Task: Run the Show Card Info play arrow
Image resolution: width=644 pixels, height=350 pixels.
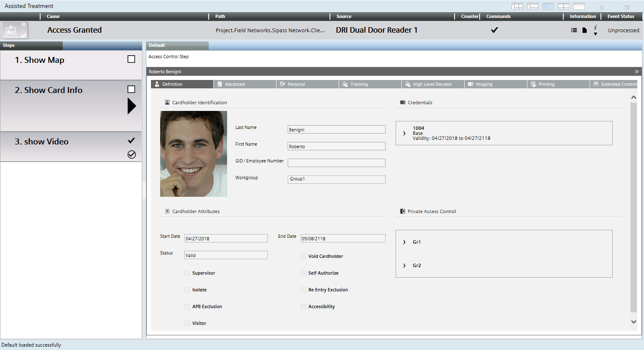Action: point(132,106)
